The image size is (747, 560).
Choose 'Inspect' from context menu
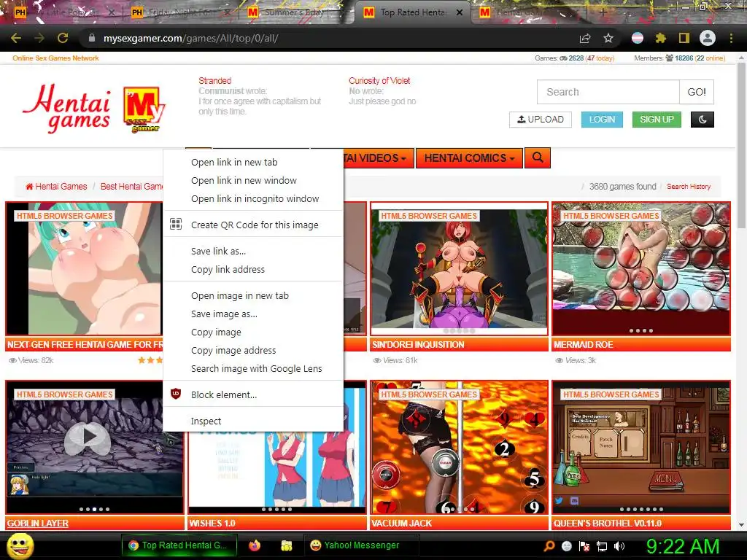pos(253,421)
